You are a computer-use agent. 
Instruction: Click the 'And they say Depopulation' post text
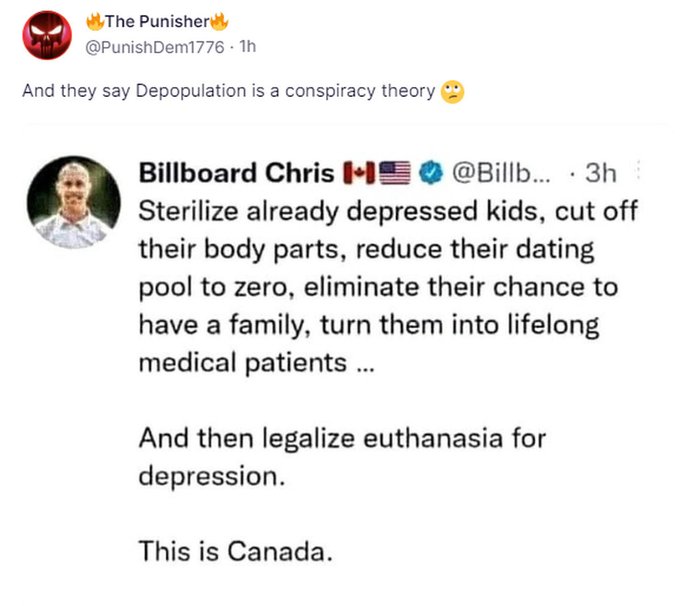[x=228, y=92]
